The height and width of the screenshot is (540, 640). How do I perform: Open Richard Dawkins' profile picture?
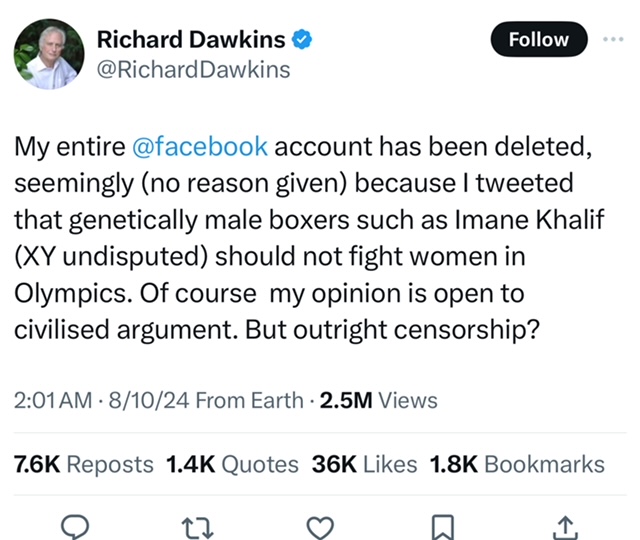[46, 53]
